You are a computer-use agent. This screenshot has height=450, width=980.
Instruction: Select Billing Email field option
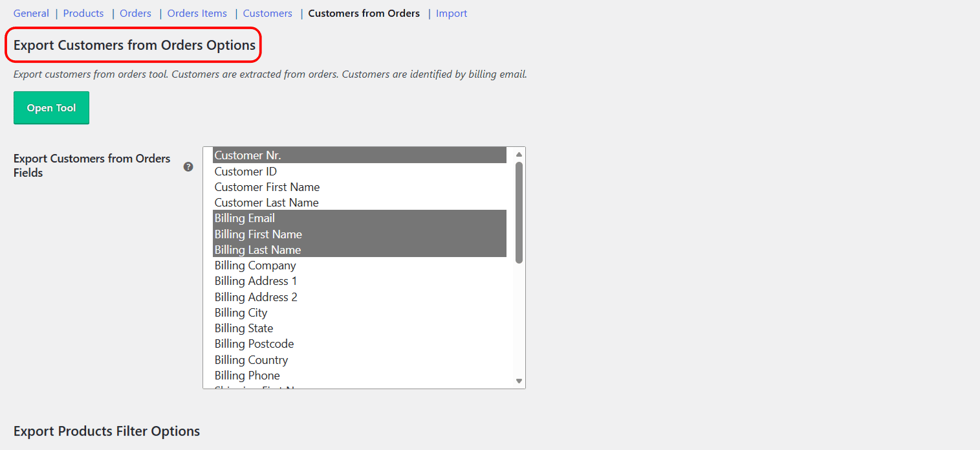coord(360,218)
